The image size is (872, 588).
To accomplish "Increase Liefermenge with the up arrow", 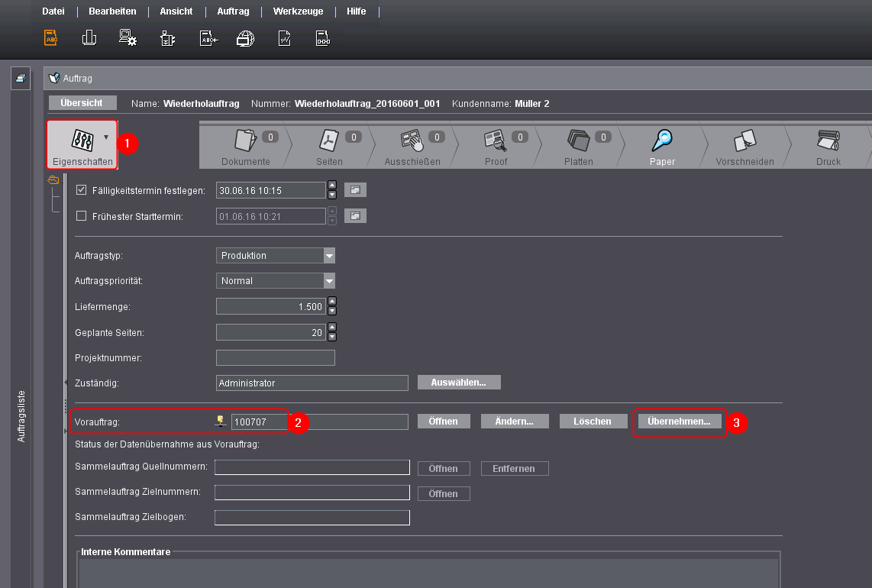I will tap(332, 302).
